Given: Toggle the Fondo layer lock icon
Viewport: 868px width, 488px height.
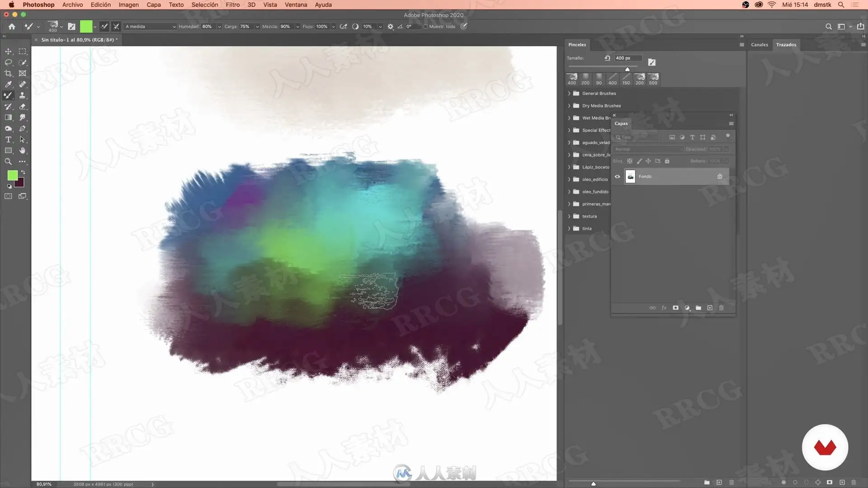Looking at the screenshot, I should (x=720, y=177).
